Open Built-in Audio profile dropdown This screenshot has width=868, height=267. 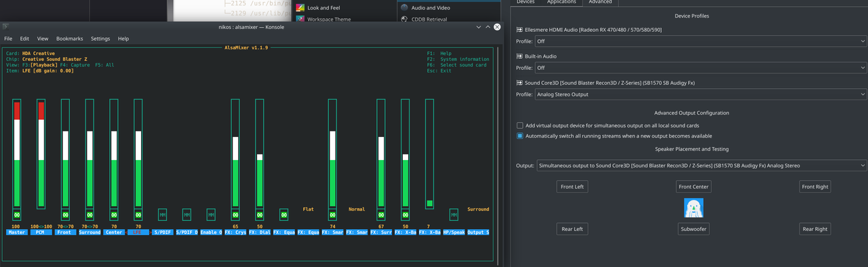pyautogui.click(x=701, y=68)
